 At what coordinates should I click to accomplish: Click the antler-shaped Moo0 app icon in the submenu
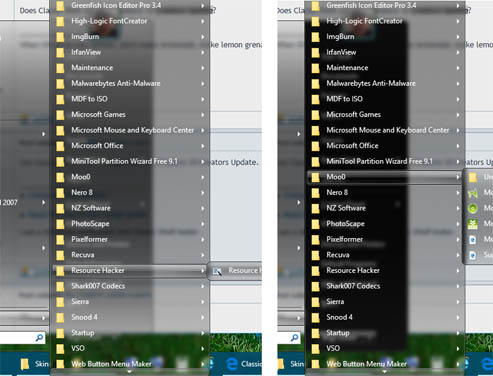point(472,193)
